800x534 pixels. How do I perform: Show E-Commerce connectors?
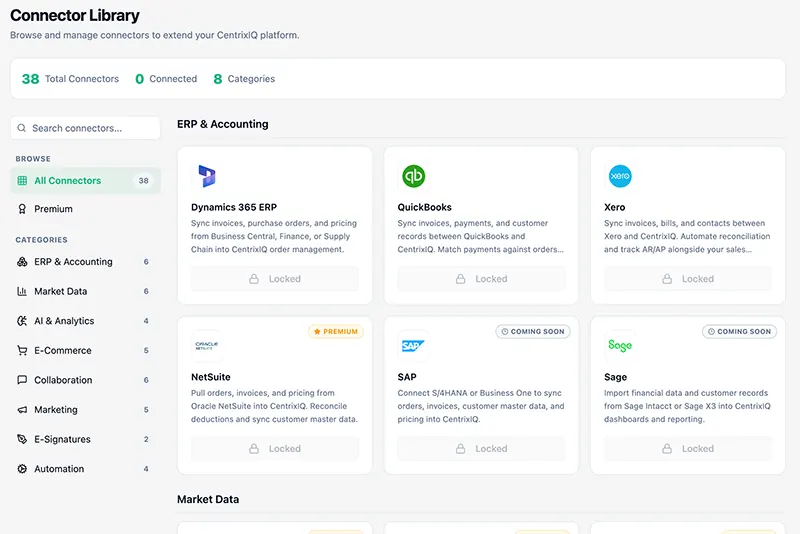click(x=86, y=350)
